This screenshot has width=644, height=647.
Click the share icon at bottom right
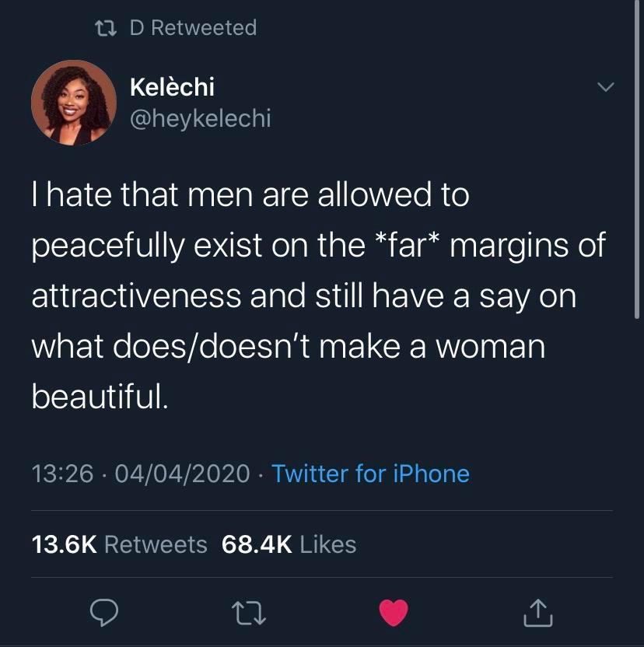[x=537, y=613]
